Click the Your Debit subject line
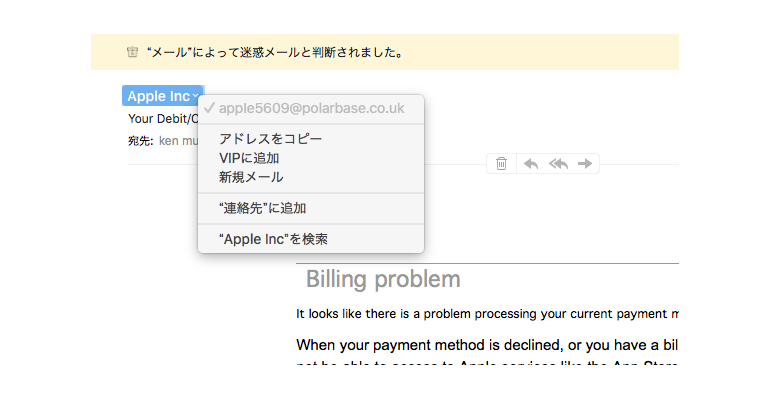The width and height of the screenshot is (770, 400). pos(160,118)
